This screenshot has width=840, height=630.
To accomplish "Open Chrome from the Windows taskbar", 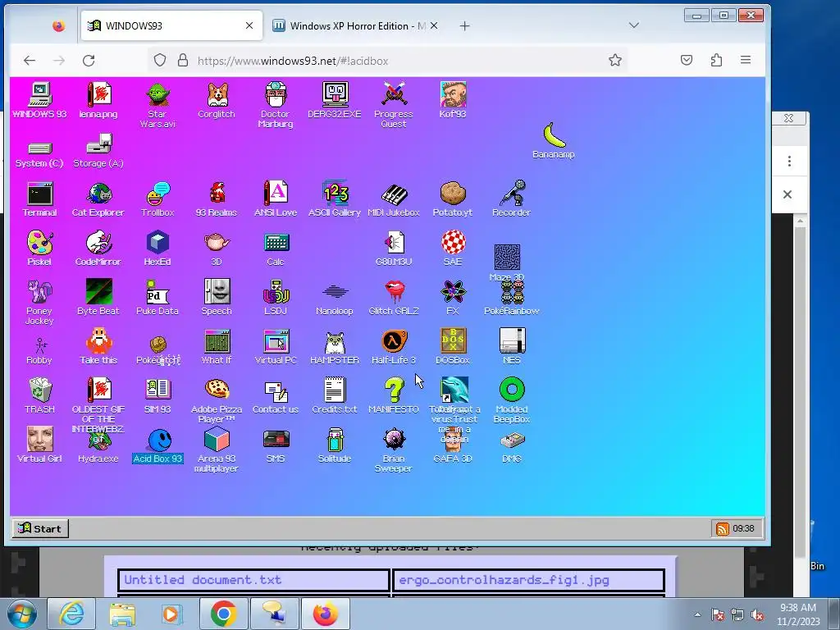I will [224, 614].
